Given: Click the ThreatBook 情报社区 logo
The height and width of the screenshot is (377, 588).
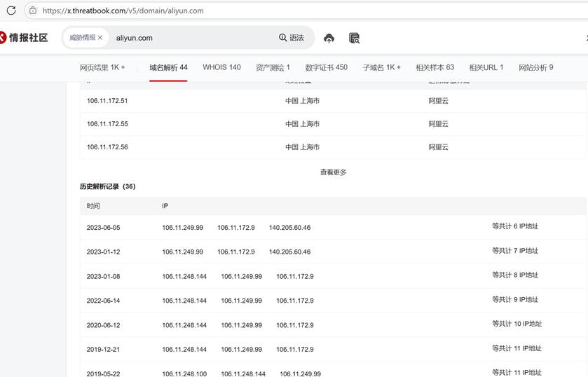Looking at the screenshot, I should pyautogui.click(x=24, y=38).
